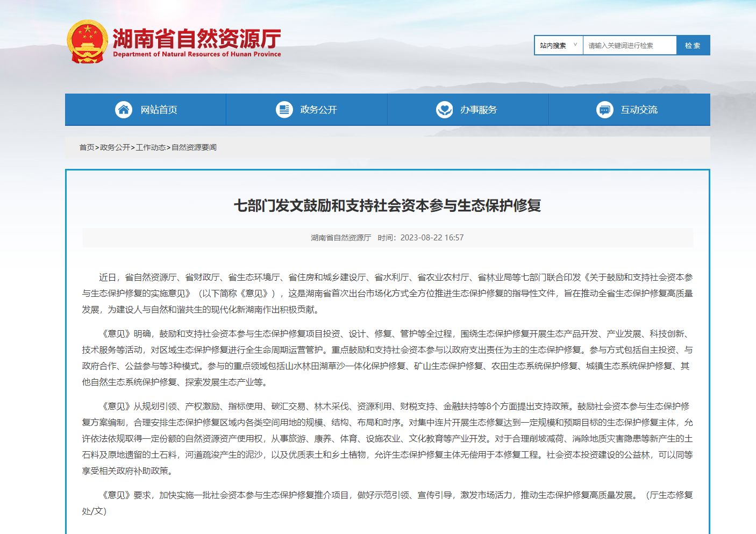This screenshot has width=756, height=534.
Task: Open the 站内搜索 scope dropdown
Action: [559, 45]
